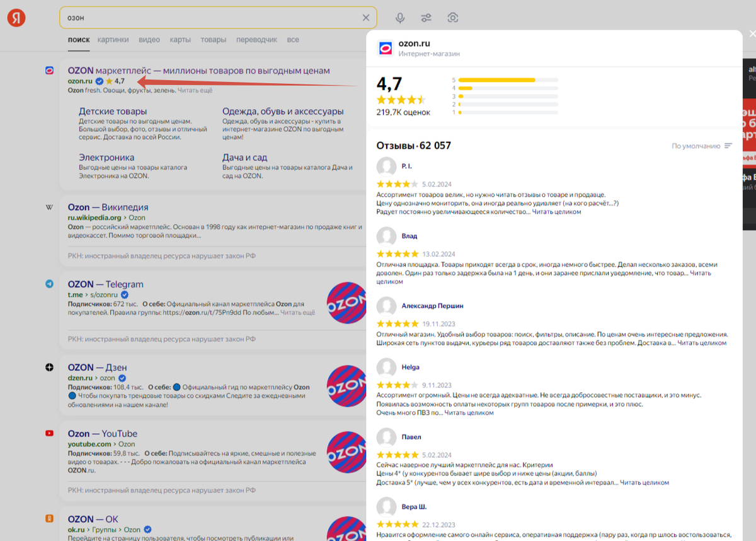Expand the Telegram snippet with Читать ещё
756x541 pixels.
(x=298, y=313)
